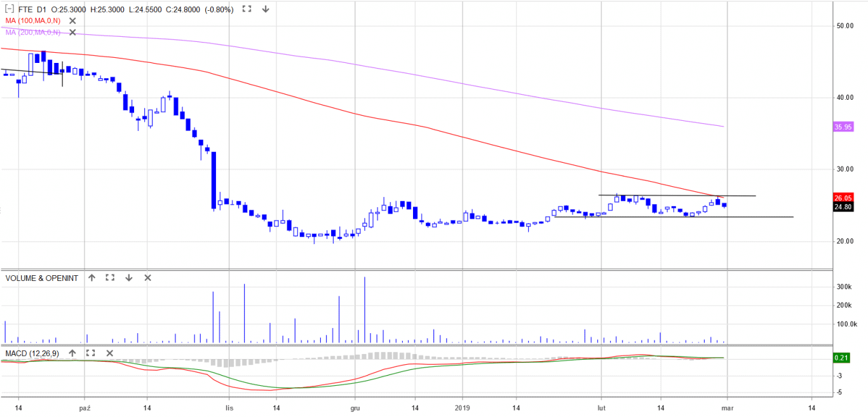Click the (-0.80%) change value
This screenshot has width=868, height=417.
point(219,10)
